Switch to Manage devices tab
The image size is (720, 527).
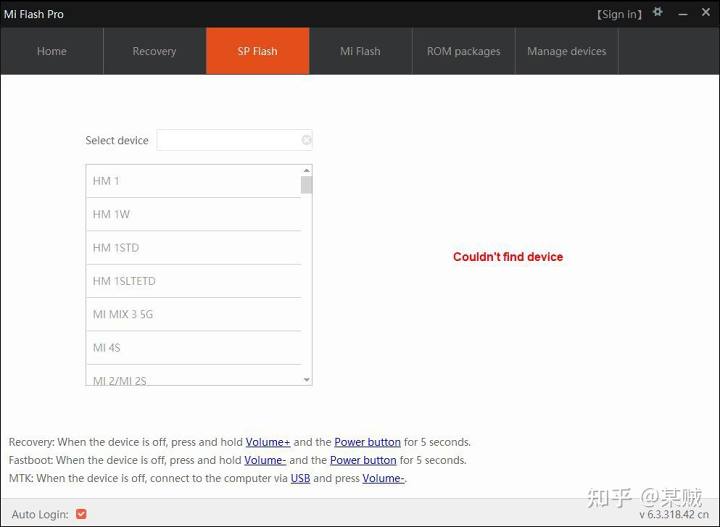(567, 51)
